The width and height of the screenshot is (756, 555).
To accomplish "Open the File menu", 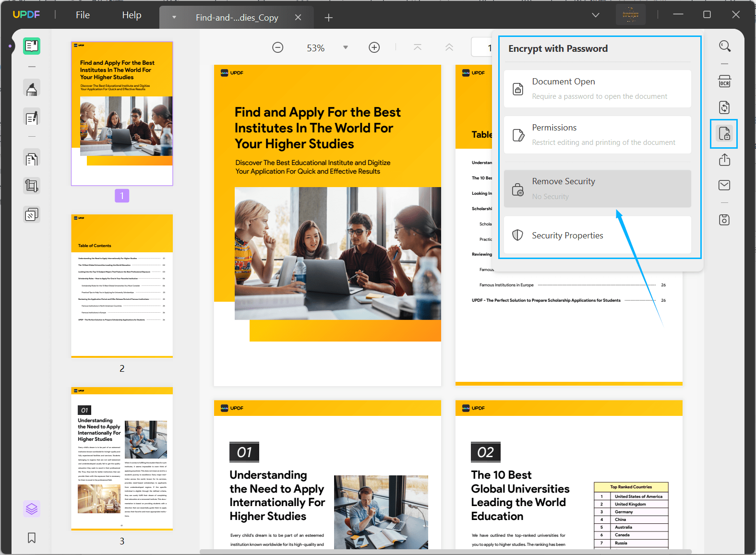I will pyautogui.click(x=83, y=15).
